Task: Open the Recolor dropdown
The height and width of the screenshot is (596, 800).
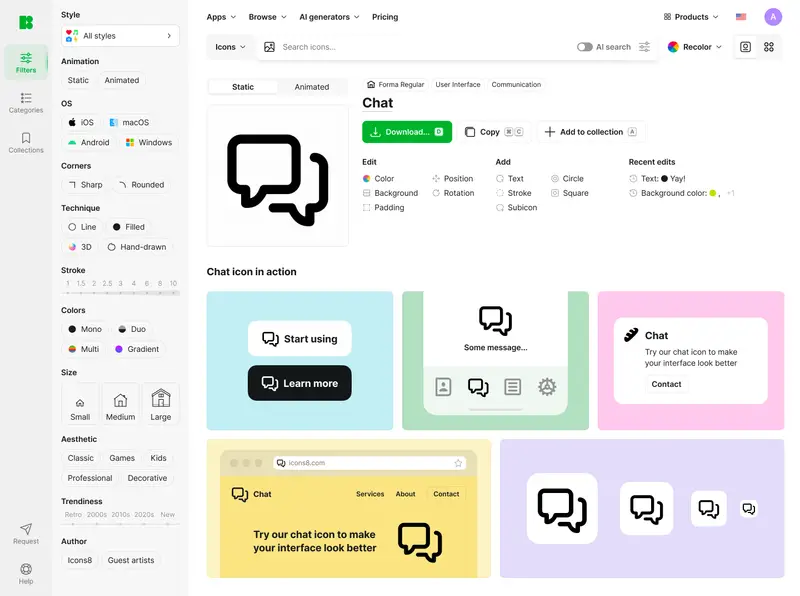Action: (x=695, y=47)
